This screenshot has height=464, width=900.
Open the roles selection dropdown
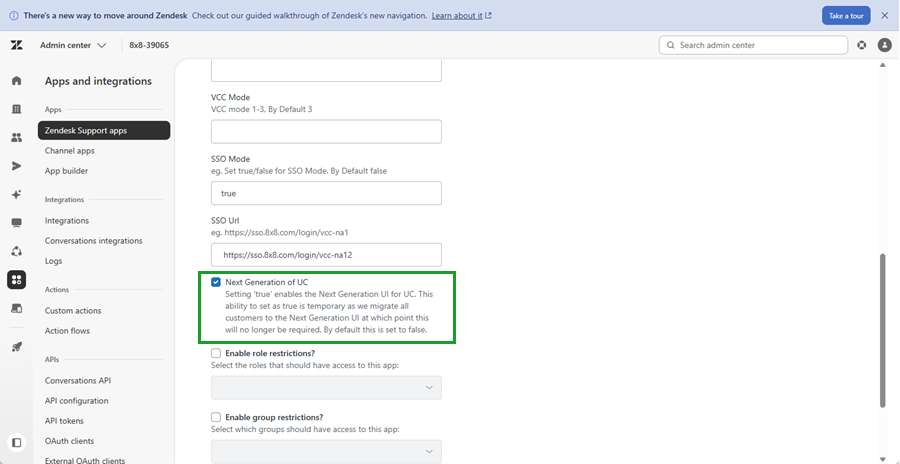[327, 388]
